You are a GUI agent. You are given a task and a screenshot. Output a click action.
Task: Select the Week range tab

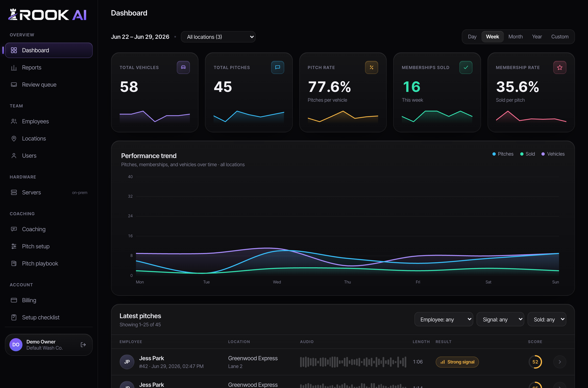click(492, 37)
